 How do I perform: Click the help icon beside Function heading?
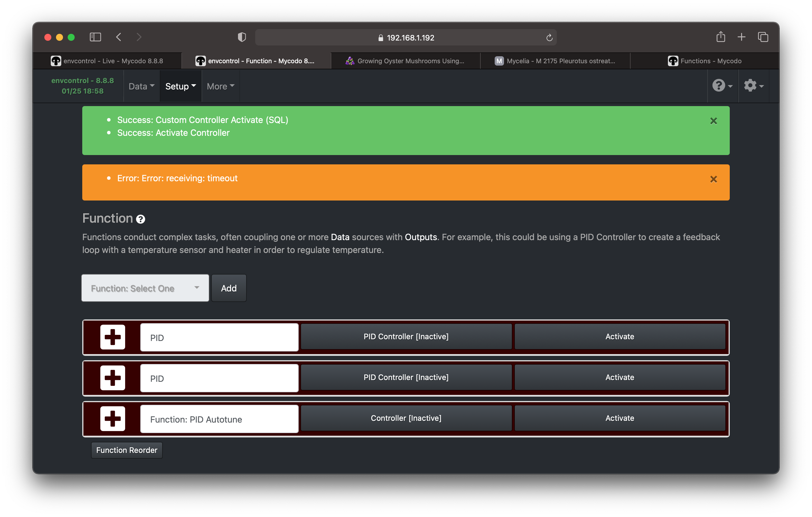pyautogui.click(x=141, y=219)
